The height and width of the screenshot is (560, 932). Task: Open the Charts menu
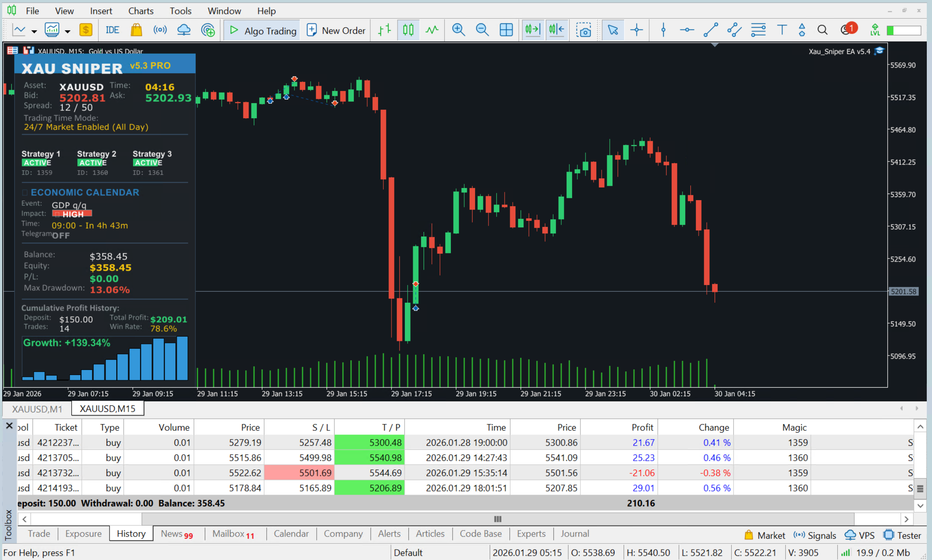pyautogui.click(x=140, y=11)
